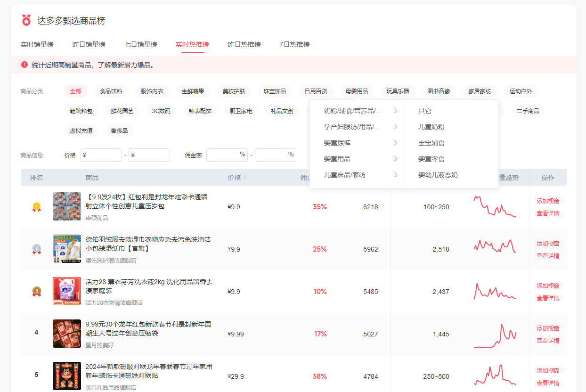Click the 达多多甄选商品榜 medal logo icon
Screen dimensions: 586x392
[26, 20]
